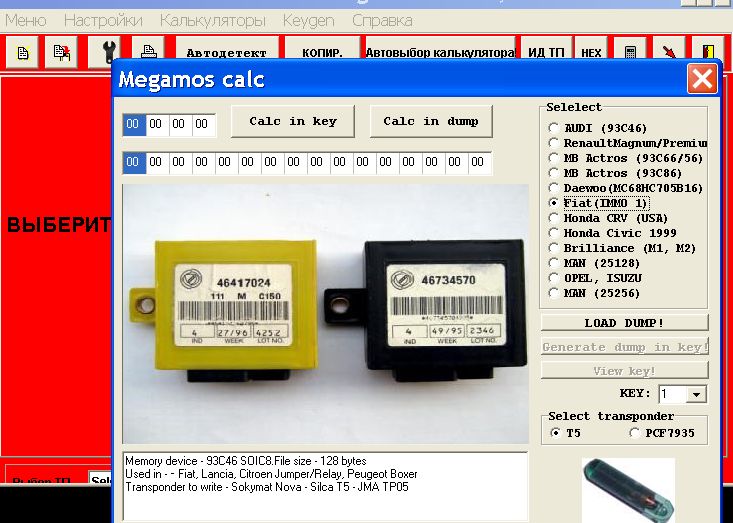Expand the KEY number dropdown
733x523 pixels.
pyautogui.click(x=696, y=394)
